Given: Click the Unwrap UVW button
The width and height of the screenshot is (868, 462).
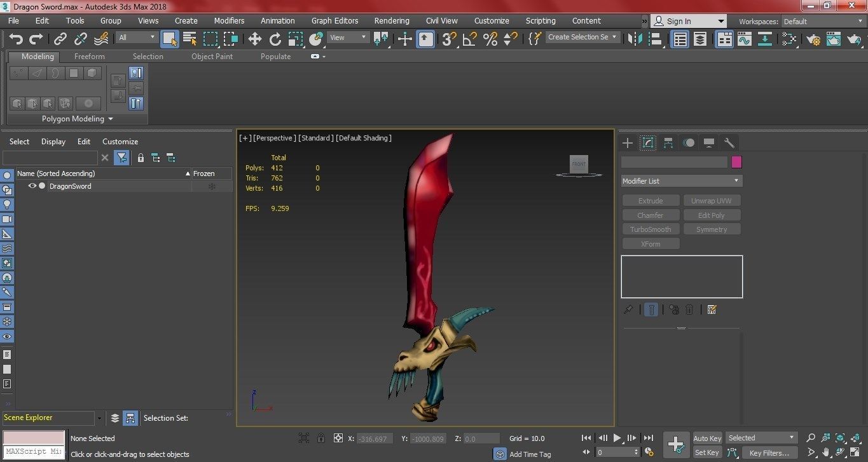Looking at the screenshot, I should 712,201.
